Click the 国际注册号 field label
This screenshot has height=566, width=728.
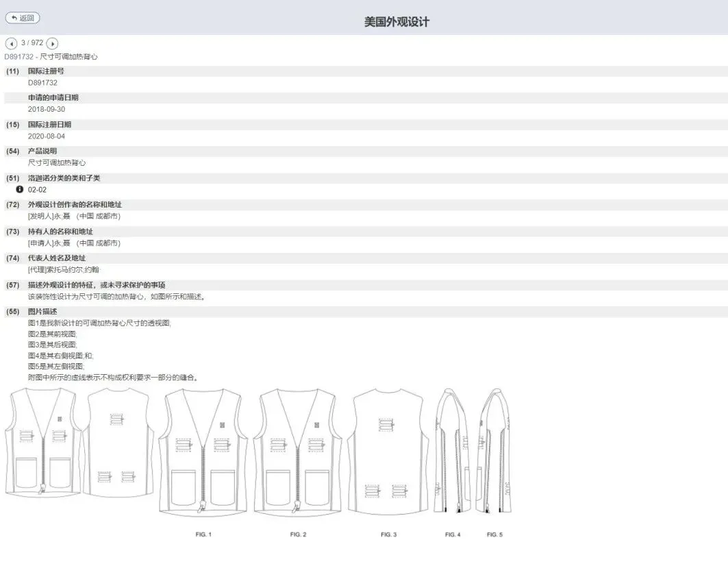(x=46, y=71)
